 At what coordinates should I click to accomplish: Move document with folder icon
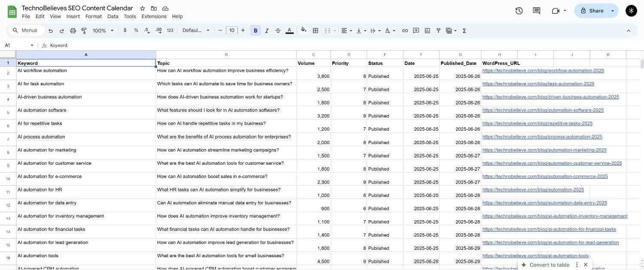tap(154, 9)
